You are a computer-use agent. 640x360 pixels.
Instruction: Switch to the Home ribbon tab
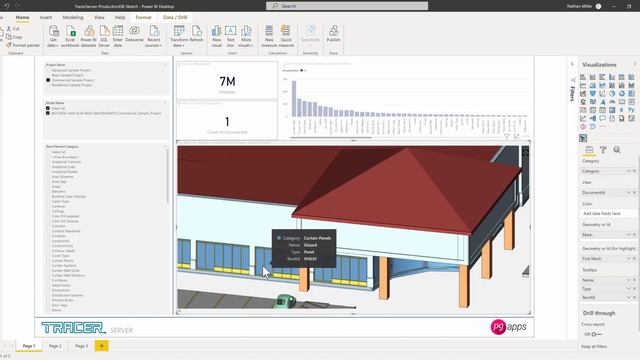22,18
